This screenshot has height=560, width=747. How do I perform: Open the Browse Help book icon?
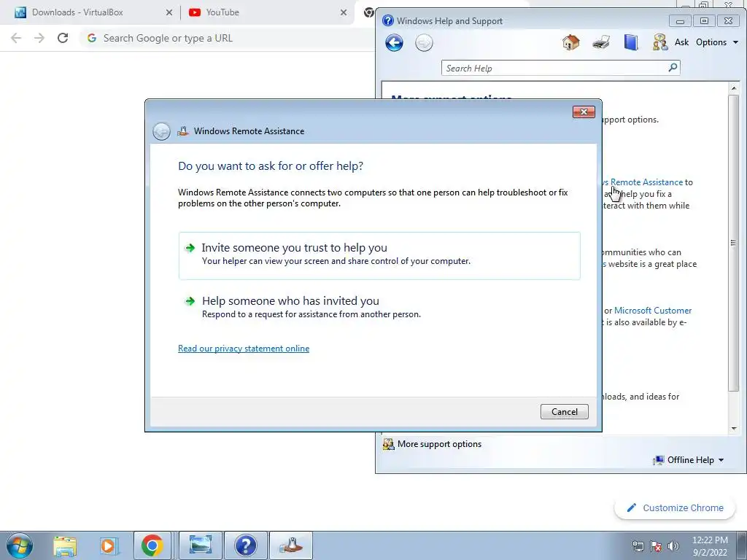631,42
